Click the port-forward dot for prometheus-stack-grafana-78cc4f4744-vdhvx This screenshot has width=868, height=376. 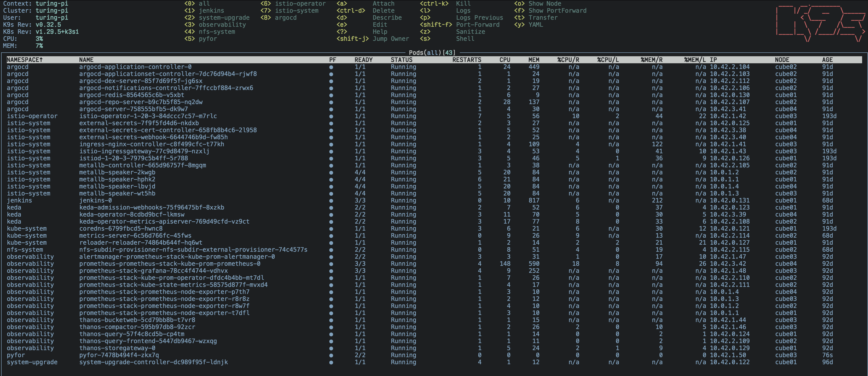pos(331,271)
